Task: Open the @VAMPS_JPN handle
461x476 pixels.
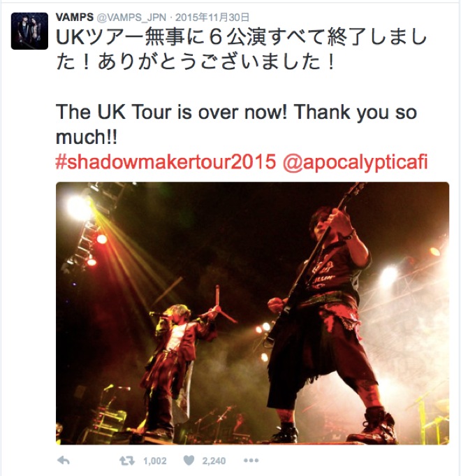Action: point(131,17)
